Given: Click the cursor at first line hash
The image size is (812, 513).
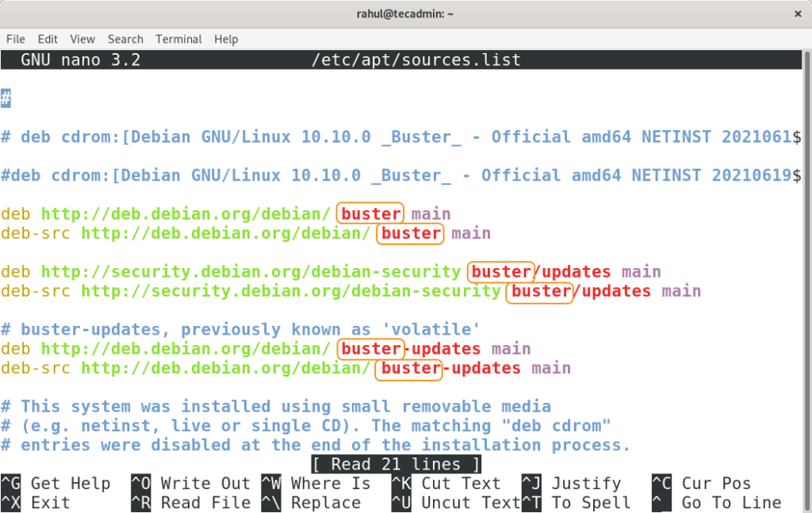Looking at the screenshot, I should click(x=6, y=98).
